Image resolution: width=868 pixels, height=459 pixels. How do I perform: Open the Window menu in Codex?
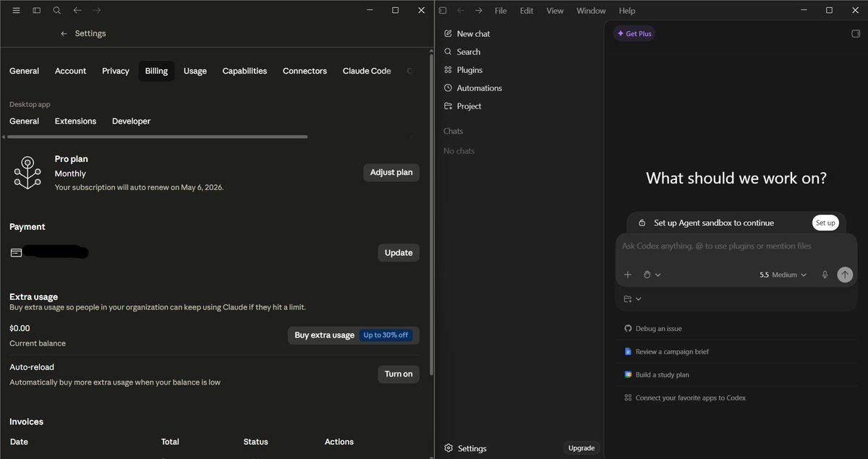point(591,10)
